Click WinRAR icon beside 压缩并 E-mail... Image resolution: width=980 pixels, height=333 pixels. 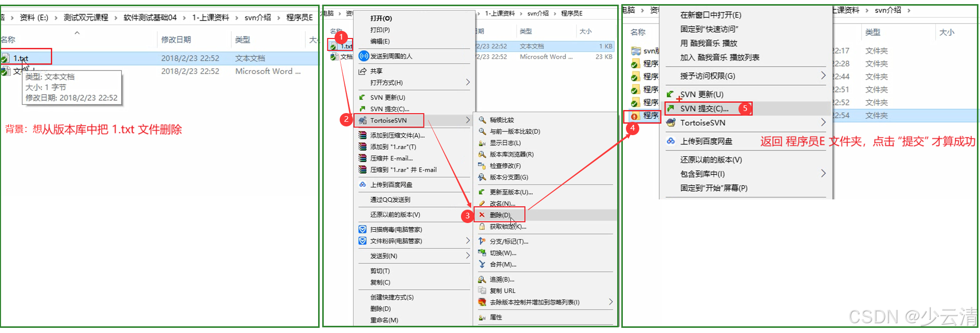362,158
